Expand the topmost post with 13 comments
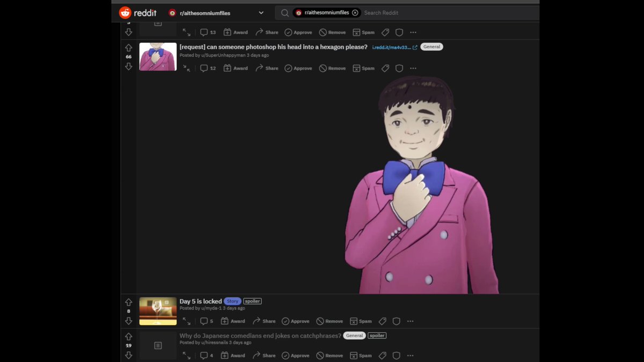This screenshot has height=362, width=644. 186,32
